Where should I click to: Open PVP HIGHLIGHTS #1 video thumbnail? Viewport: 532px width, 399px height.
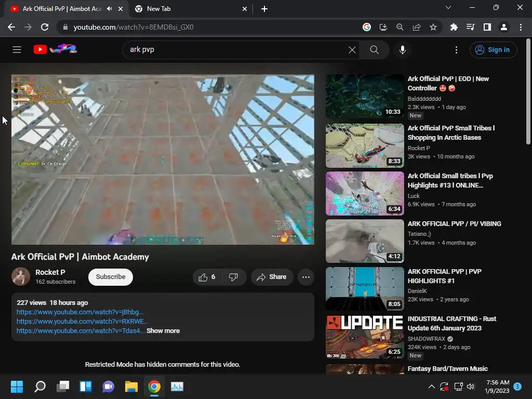tap(365, 289)
